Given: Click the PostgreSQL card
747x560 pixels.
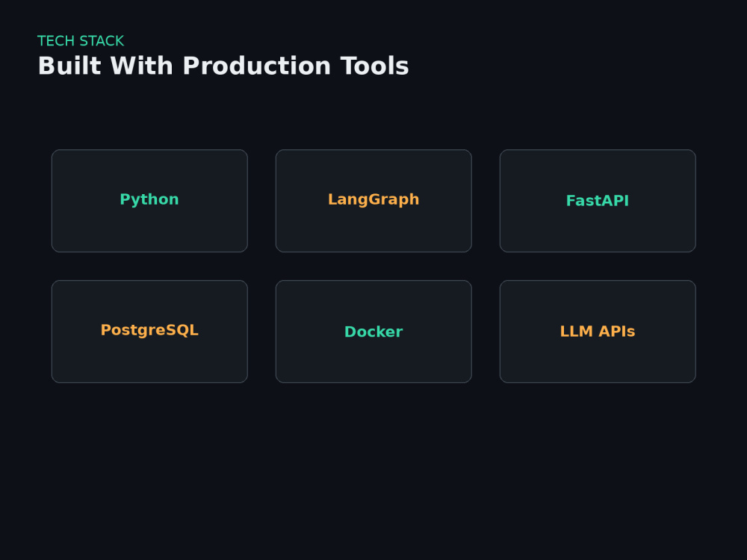Looking at the screenshot, I should coord(149,332).
